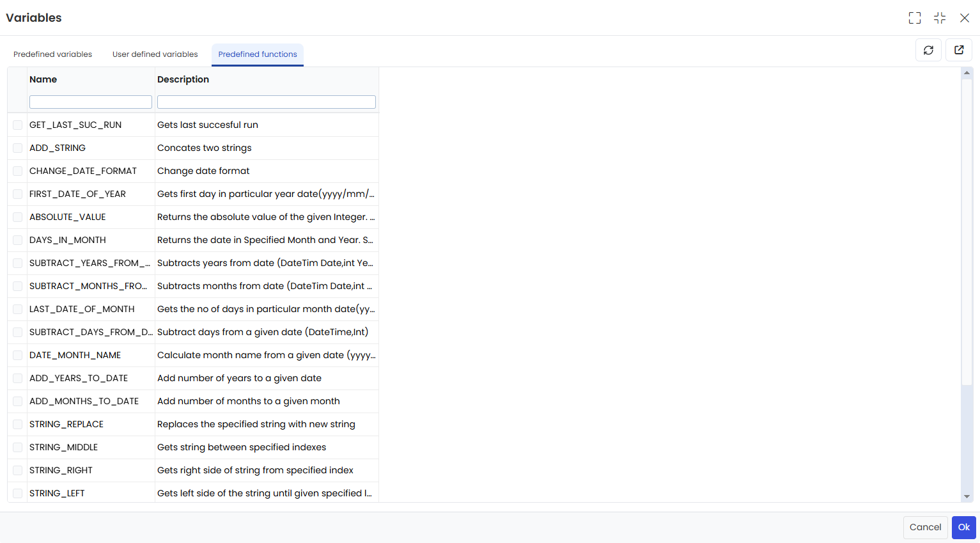Confirm with the Ok button

click(x=964, y=528)
